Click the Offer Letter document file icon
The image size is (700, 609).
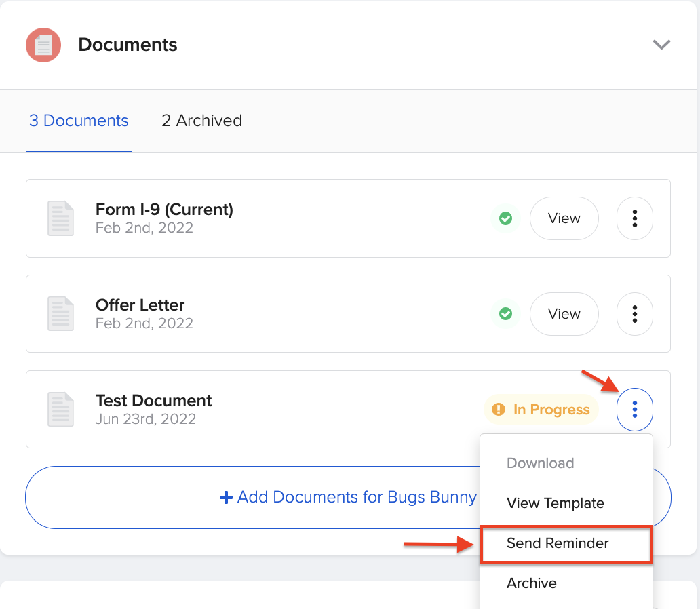click(60, 314)
